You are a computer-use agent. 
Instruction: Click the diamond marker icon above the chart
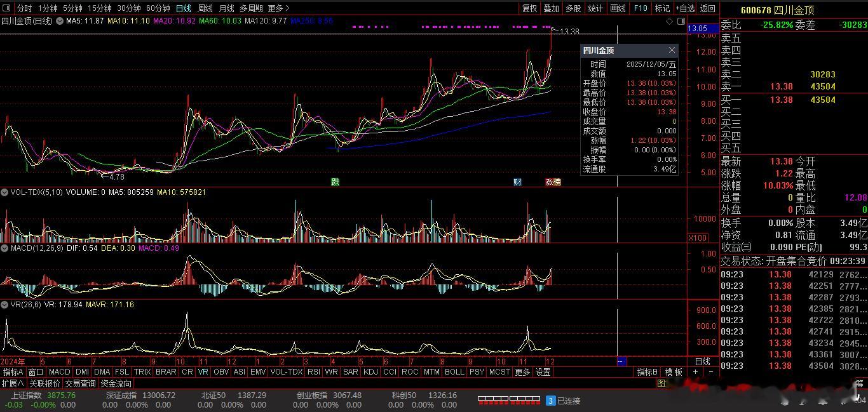click(670, 22)
